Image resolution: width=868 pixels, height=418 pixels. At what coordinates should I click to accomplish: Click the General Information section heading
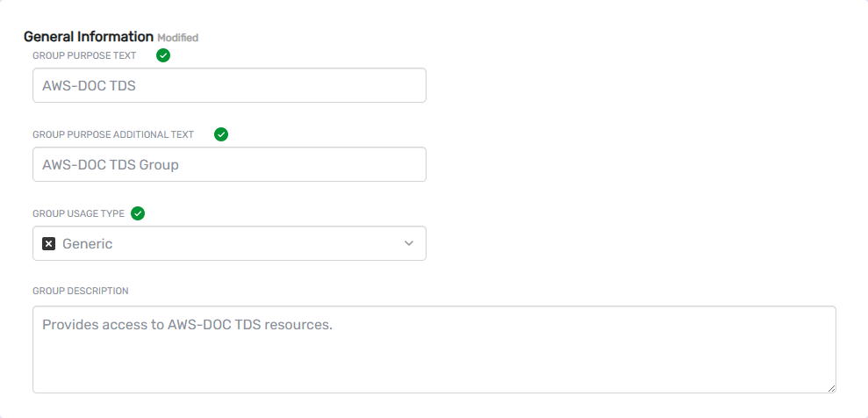[89, 37]
